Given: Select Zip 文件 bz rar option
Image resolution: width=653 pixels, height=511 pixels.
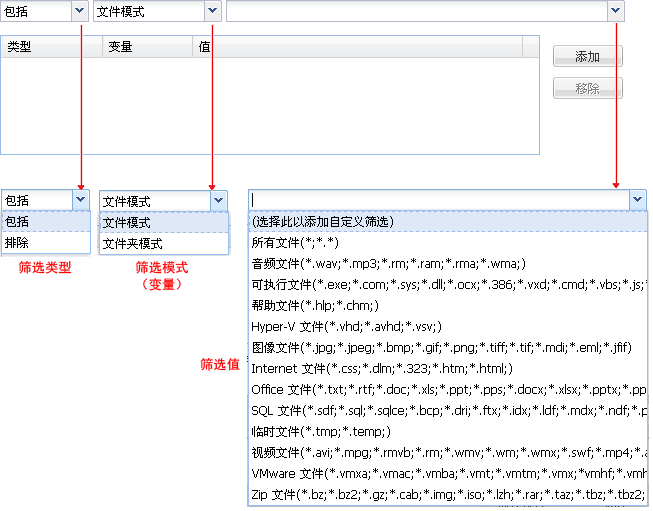Looking at the screenshot, I should (448, 494).
